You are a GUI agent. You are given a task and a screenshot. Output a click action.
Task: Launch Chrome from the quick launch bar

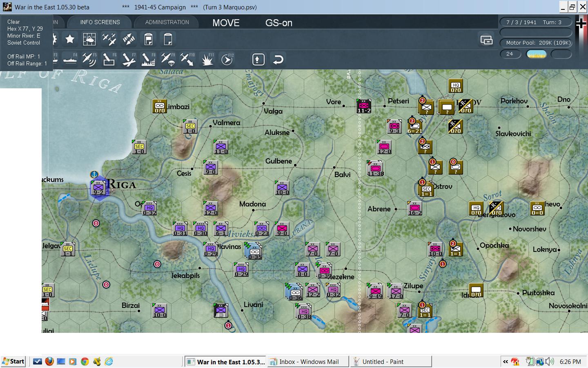(85, 361)
